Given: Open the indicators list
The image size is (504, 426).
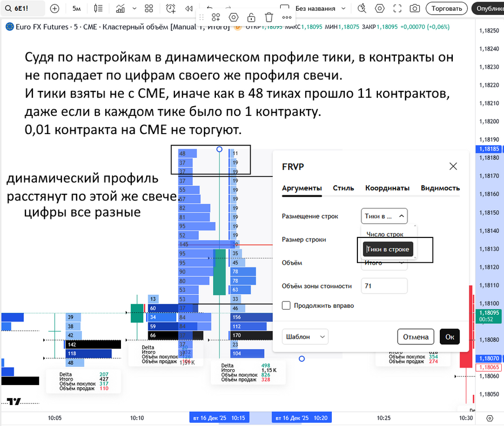Looking at the screenshot, I should coord(120,9).
